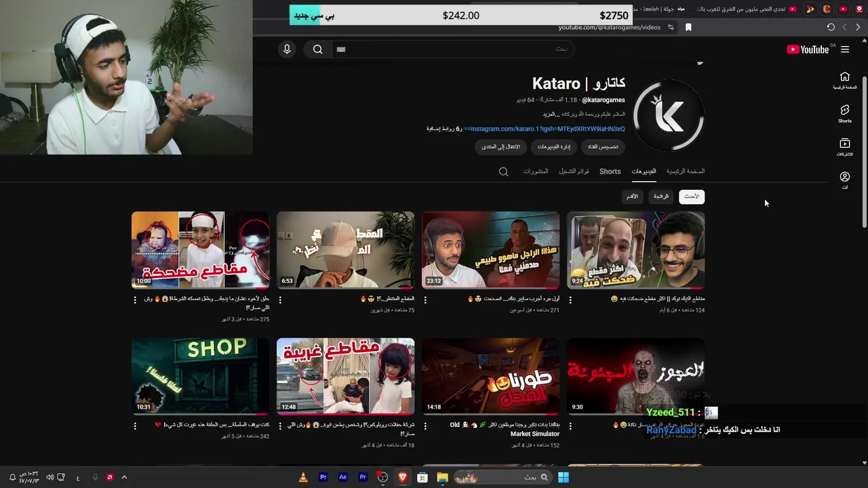Open Shorts in the YouTube sidebar

(844, 113)
